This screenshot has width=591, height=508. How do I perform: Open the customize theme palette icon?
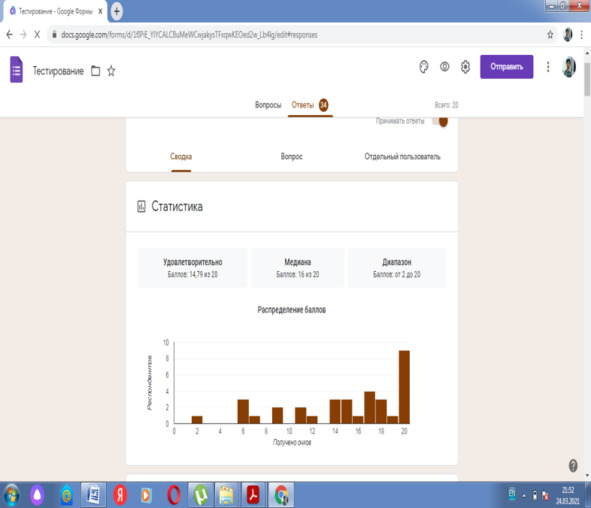424,67
